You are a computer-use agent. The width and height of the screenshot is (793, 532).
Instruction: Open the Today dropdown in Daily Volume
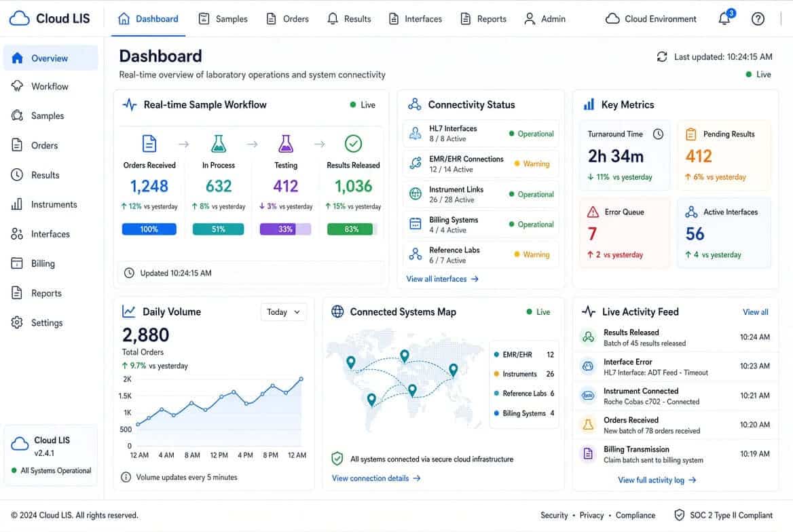pyautogui.click(x=283, y=312)
